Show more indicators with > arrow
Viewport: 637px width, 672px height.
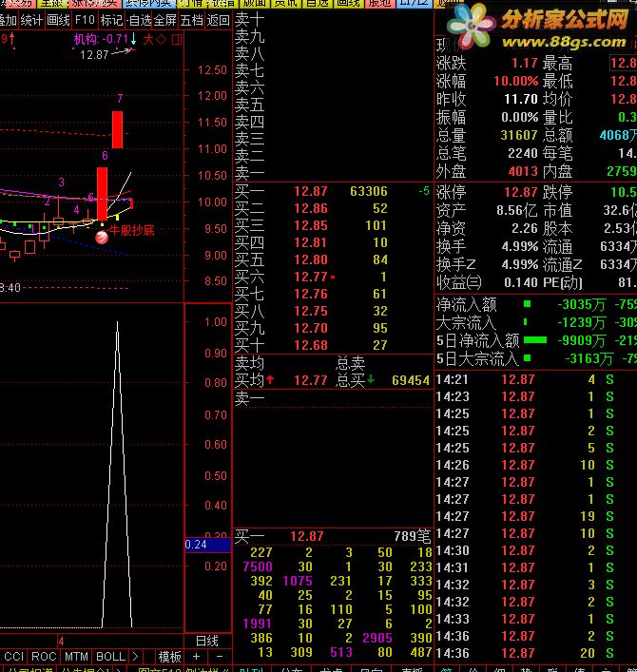coord(135,657)
